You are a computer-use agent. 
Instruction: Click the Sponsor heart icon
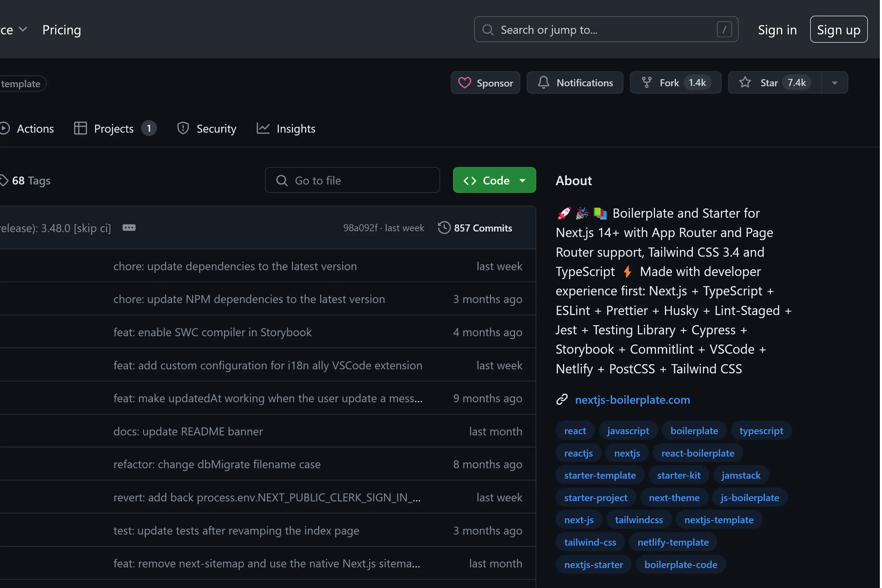(464, 83)
